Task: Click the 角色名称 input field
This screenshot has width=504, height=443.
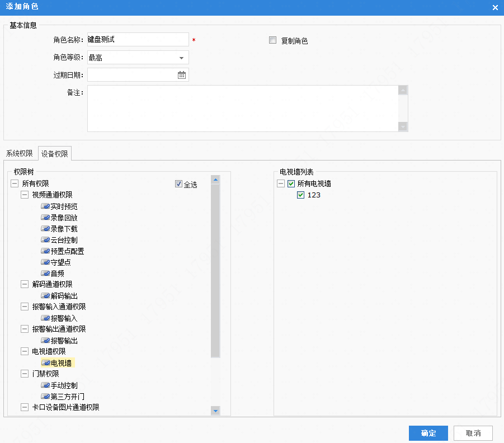Action: click(138, 39)
